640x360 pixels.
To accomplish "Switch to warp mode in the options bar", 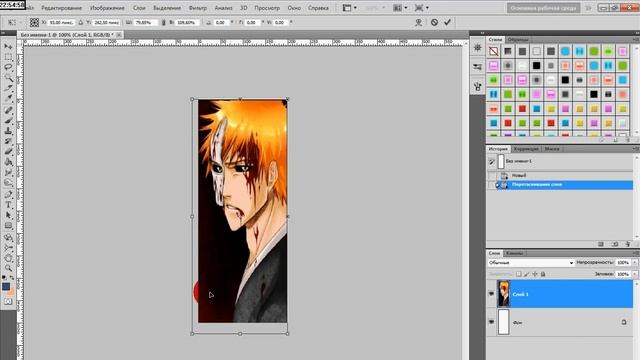I will 418,22.
